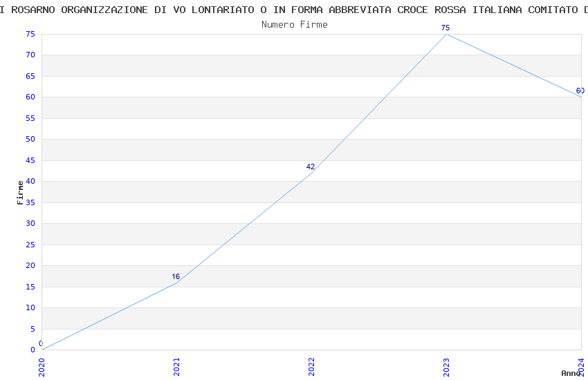
Task: Select the data label 0 at 2020
Action: click(41, 343)
